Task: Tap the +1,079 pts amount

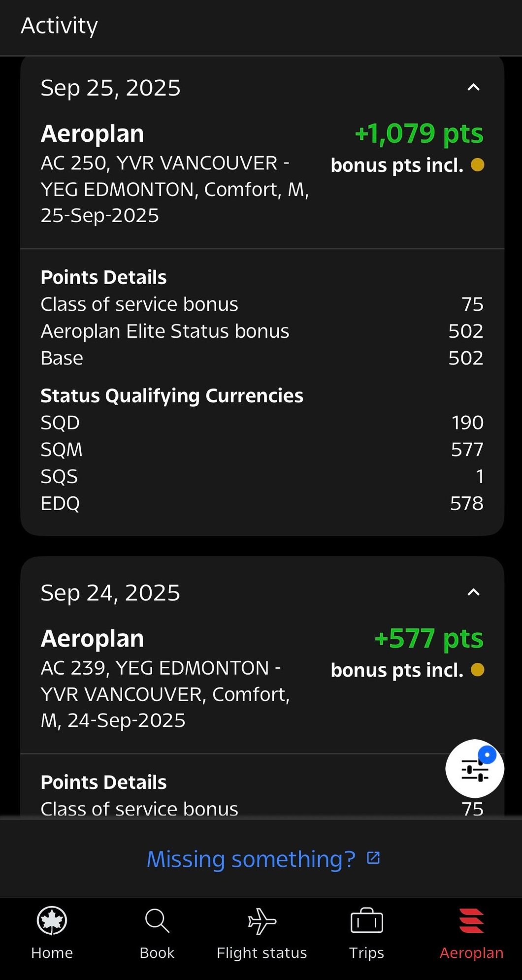Action: tap(419, 133)
